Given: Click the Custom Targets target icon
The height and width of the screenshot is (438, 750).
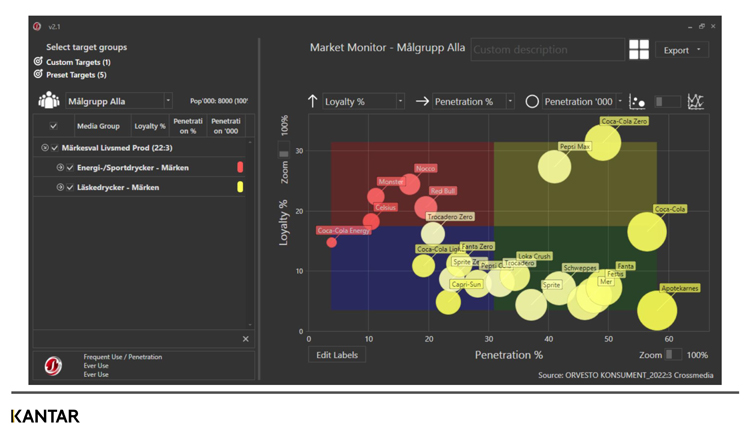Looking at the screenshot, I should click(38, 61).
